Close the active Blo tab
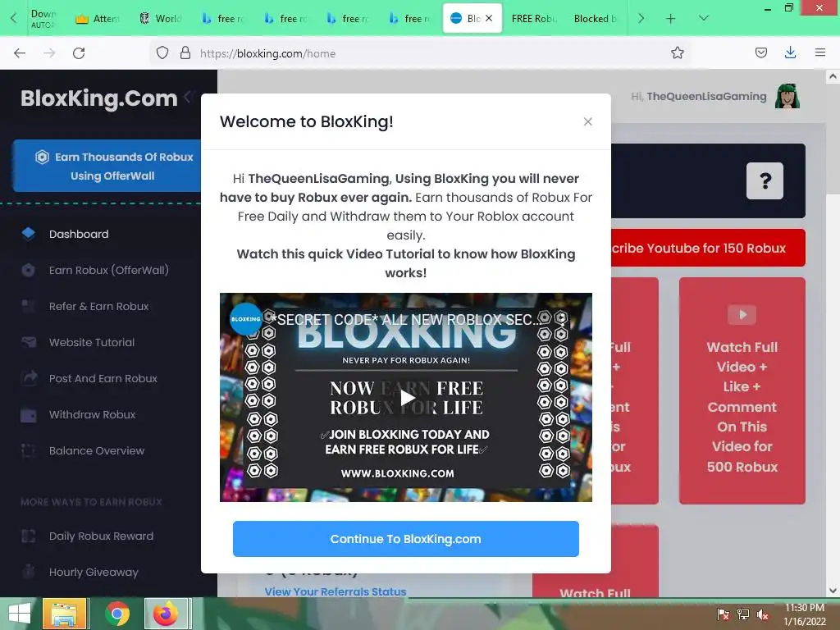 pos(489,18)
